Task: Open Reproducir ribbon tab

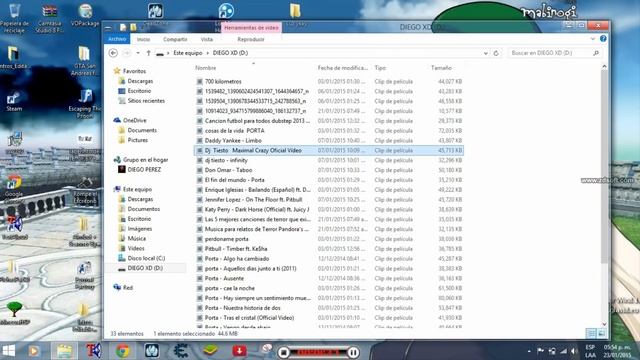Action: pyautogui.click(x=251, y=39)
